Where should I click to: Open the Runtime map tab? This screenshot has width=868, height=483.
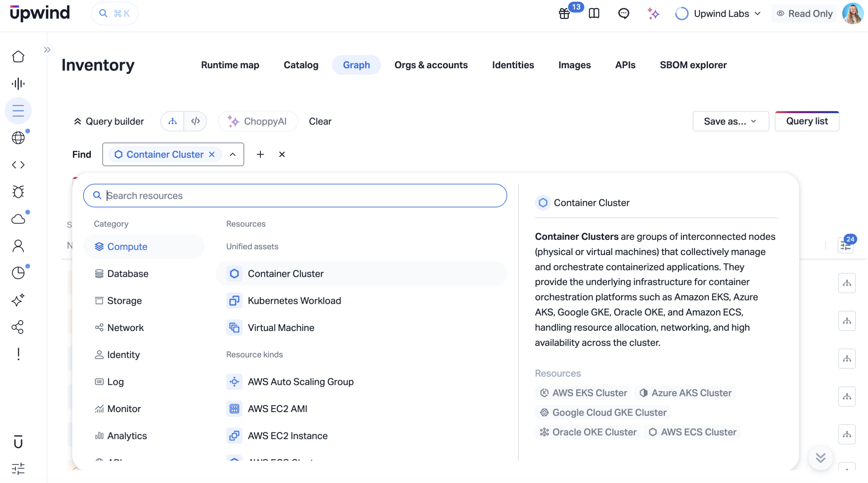click(x=230, y=65)
